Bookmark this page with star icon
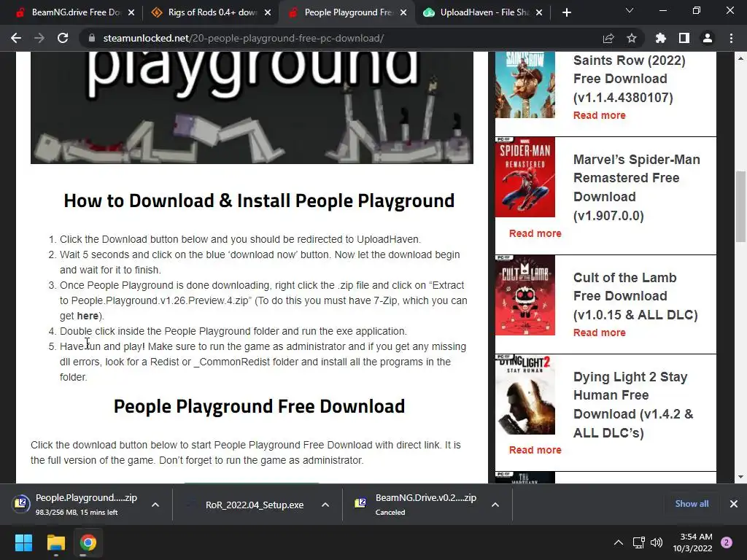 [632, 38]
